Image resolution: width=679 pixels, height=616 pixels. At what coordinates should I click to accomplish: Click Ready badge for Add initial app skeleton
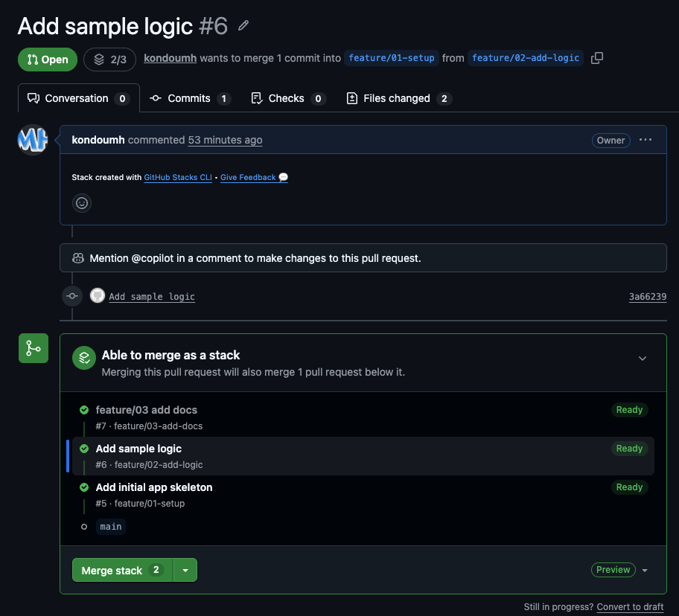(629, 487)
